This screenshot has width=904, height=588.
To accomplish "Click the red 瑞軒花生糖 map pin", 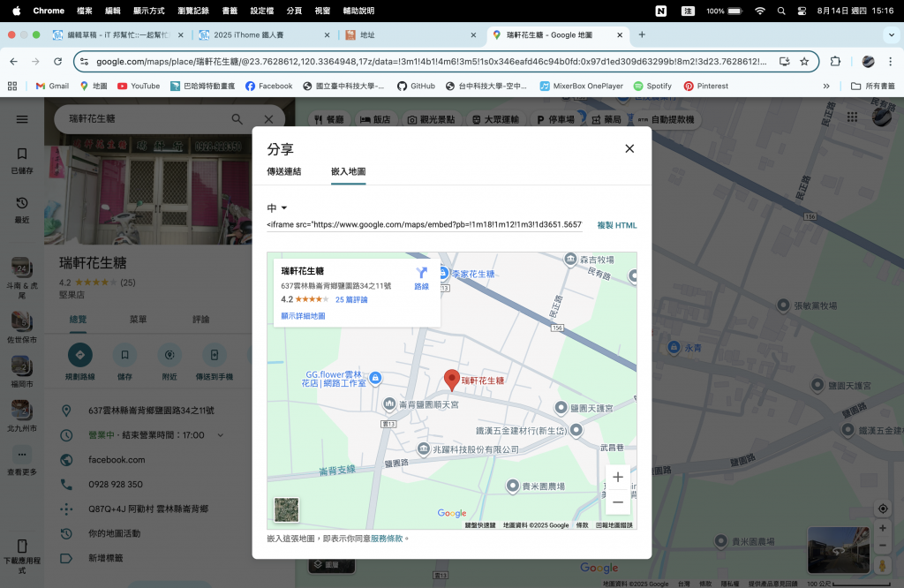I will click(x=451, y=380).
